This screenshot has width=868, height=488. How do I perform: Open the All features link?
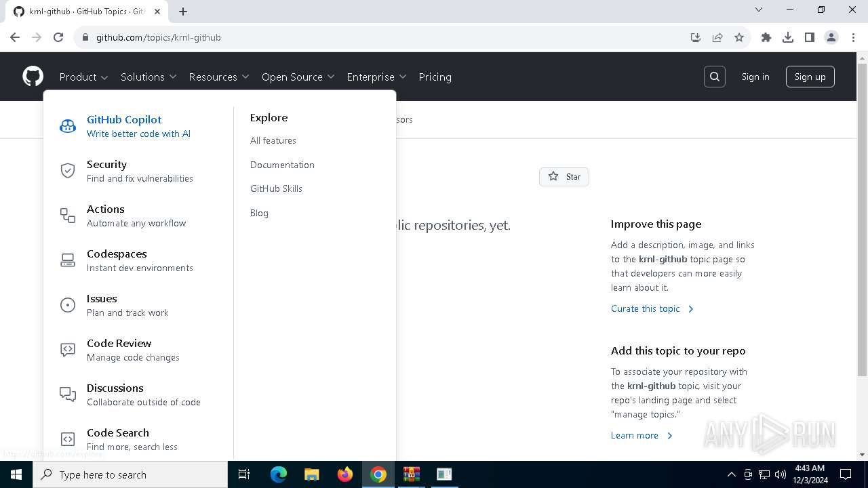tap(273, 140)
